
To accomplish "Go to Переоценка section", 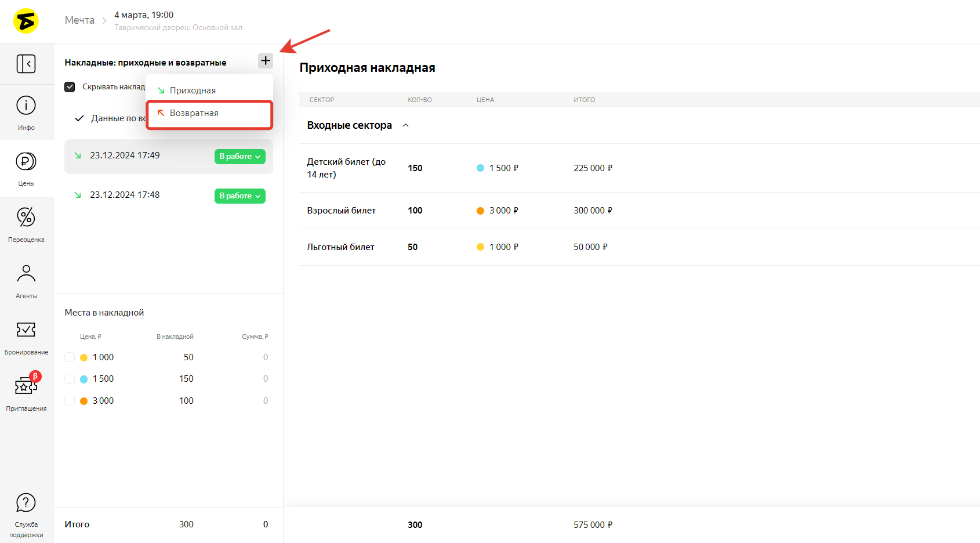I will pos(26,225).
